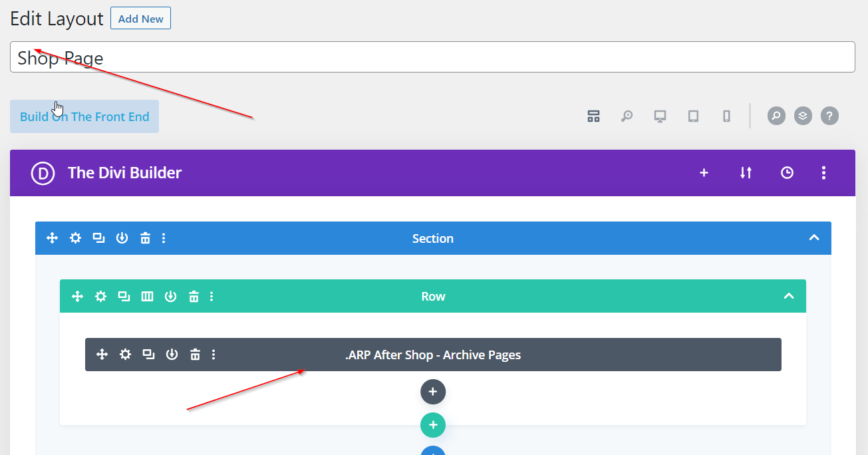Open Row three-dot more options
868x455 pixels.
click(x=212, y=297)
